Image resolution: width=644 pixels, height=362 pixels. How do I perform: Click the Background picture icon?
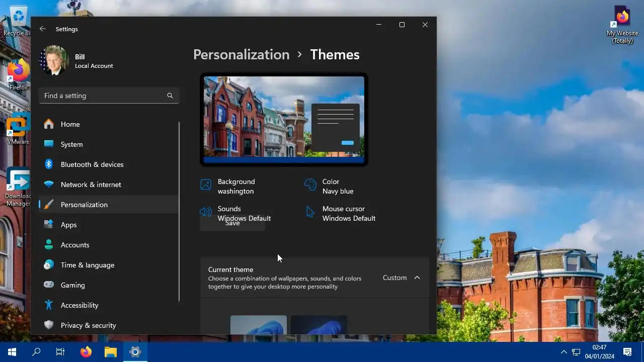pos(205,185)
